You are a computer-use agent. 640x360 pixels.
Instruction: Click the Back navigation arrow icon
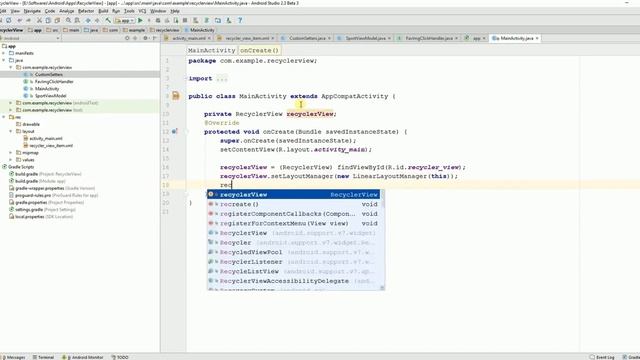coord(88,20)
